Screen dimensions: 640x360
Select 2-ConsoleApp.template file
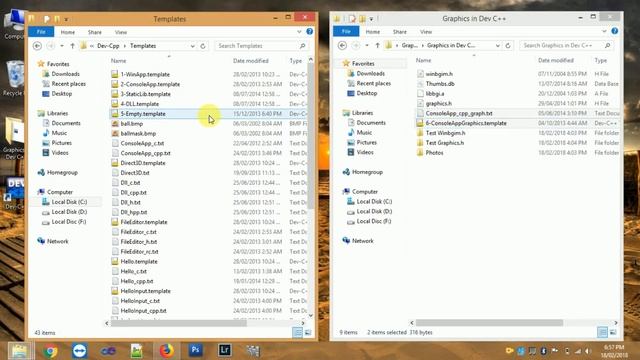pyautogui.click(x=150, y=84)
